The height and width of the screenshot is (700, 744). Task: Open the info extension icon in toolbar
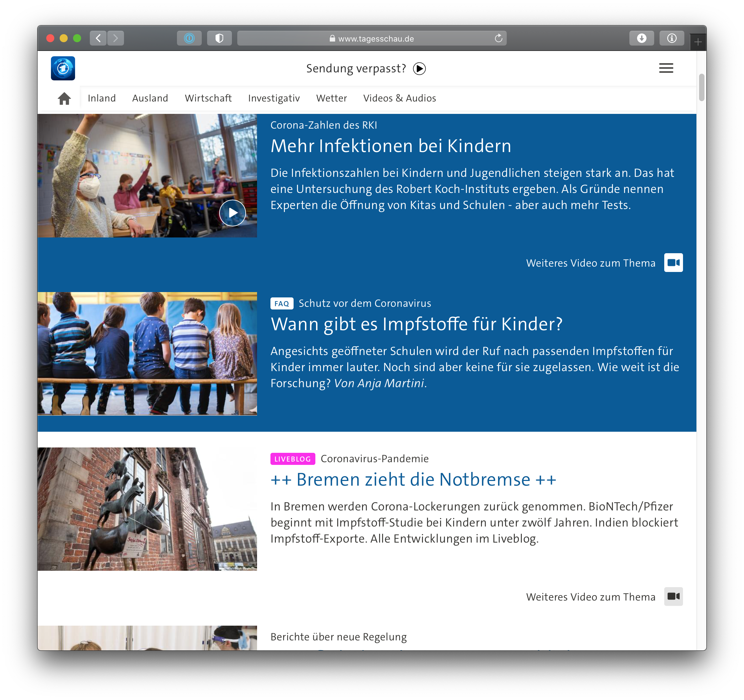671,38
